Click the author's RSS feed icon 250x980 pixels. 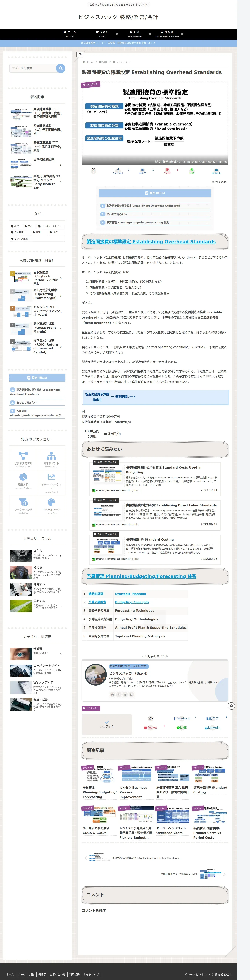132,694
